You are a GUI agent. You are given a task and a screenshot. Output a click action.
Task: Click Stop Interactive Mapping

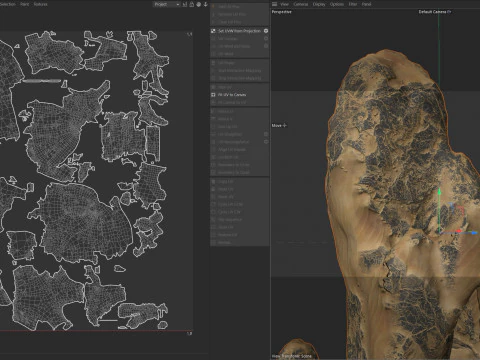coord(239,78)
